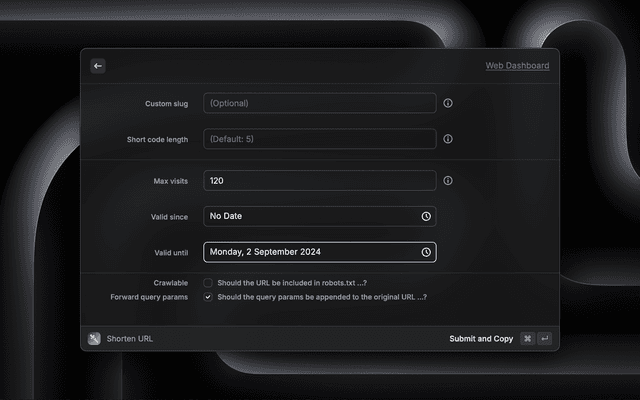Show info for Max visits field
640x400 pixels.
pyautogui.click(x=448, y=181)
